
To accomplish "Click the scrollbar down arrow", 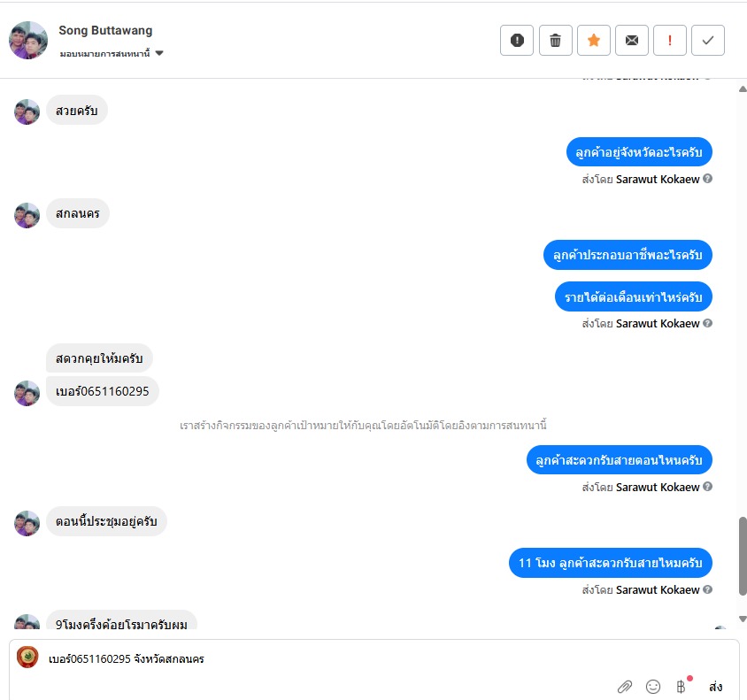I will click(x=743, y=619).
